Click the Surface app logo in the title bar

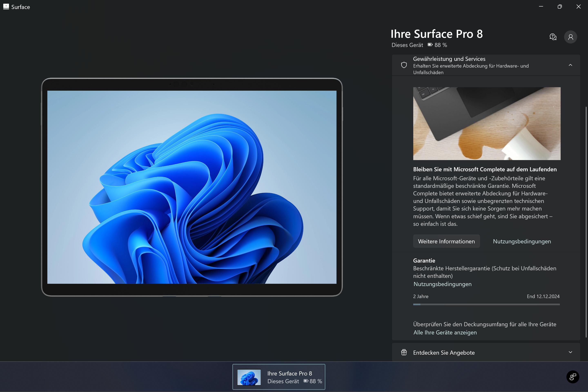(6, 7)
